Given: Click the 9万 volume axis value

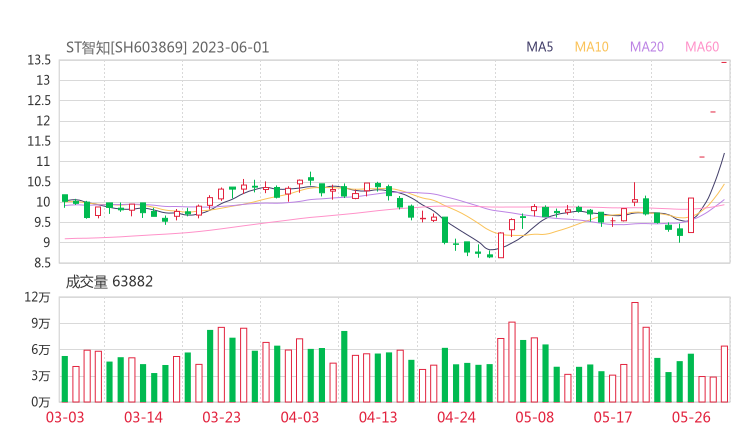Looking at the screenshot, I should pyautogui.click(x=41, y=324).
